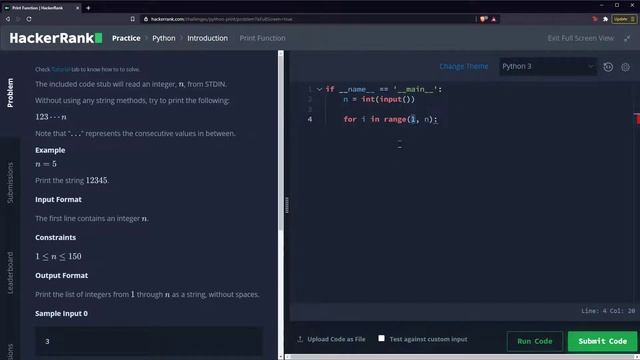Screen dimensions: 640x360
Task: Click the red extension icon in toolbar
Action: click(595, 19)
